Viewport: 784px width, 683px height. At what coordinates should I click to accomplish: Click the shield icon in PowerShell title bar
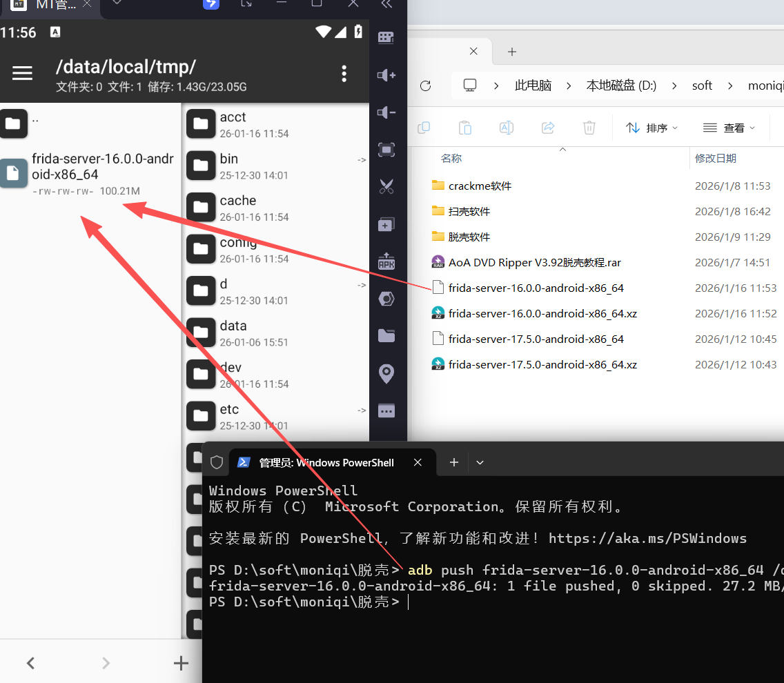coord(217,462)
